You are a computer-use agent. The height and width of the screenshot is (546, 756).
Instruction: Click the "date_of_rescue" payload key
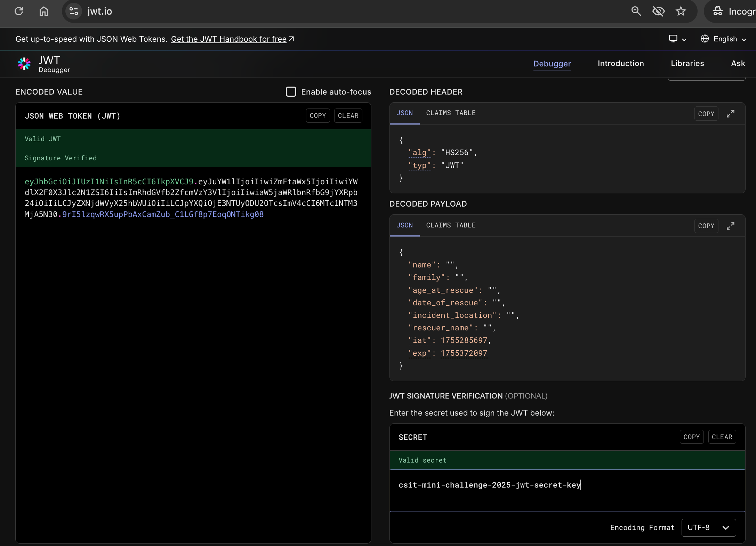(x=445, y=303)
